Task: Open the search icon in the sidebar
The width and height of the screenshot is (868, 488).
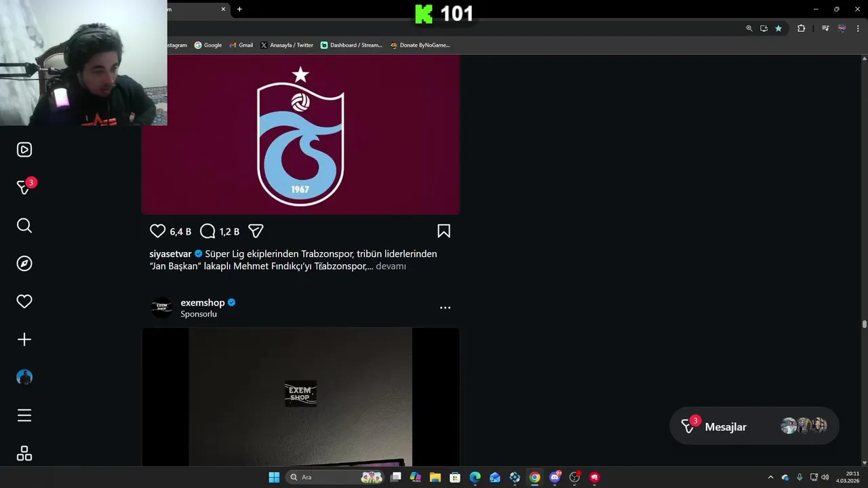Action: coord(24,226)
